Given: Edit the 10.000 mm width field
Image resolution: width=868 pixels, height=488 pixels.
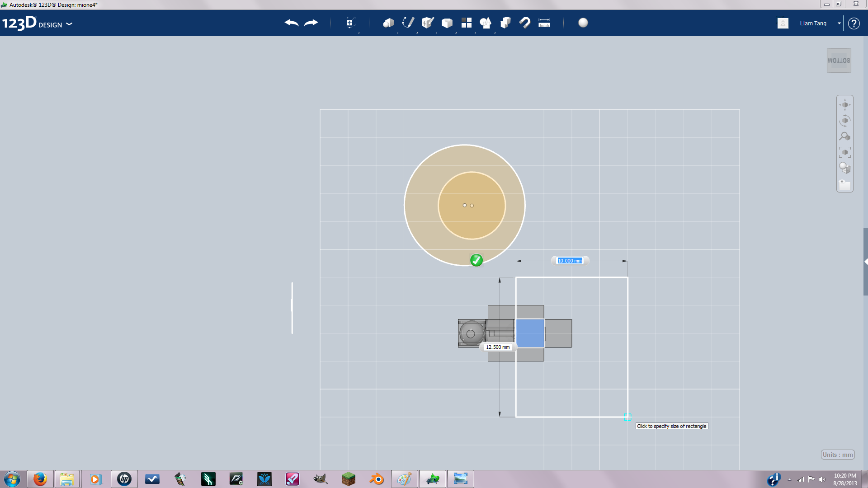Looking at the screenshot, I should pyautogui.click(x=570, y=261).
